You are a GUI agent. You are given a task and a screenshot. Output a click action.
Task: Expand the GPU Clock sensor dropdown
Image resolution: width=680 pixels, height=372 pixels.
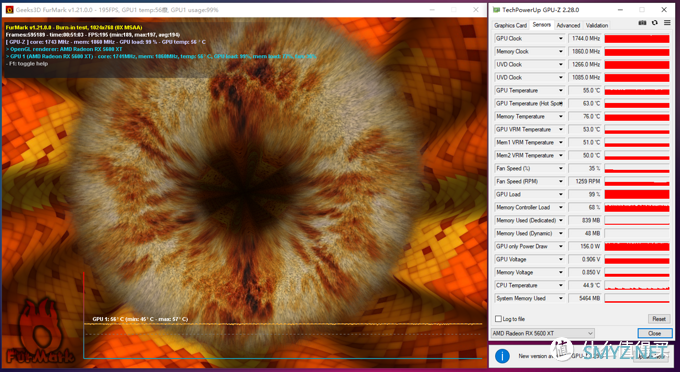[560, 39]
